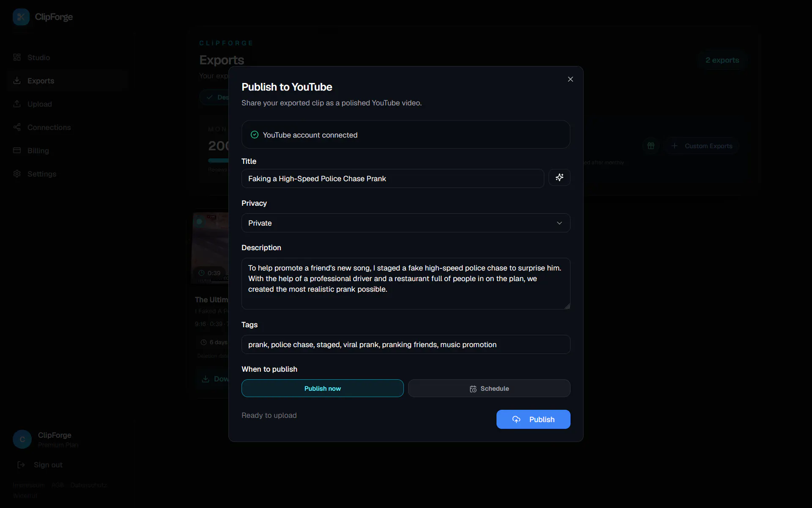812x508 pixels.
Task: Navigate to Connections
Action: 68,127
